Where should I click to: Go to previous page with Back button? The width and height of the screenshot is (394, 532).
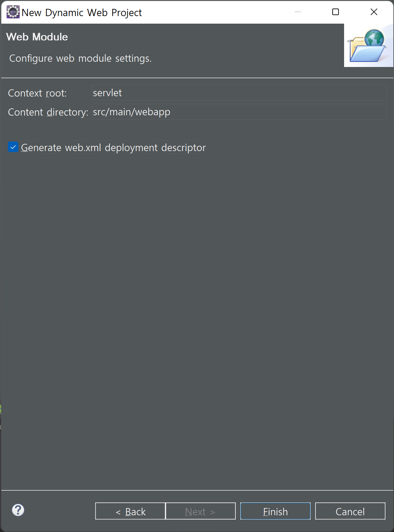(x=130, y=511)
